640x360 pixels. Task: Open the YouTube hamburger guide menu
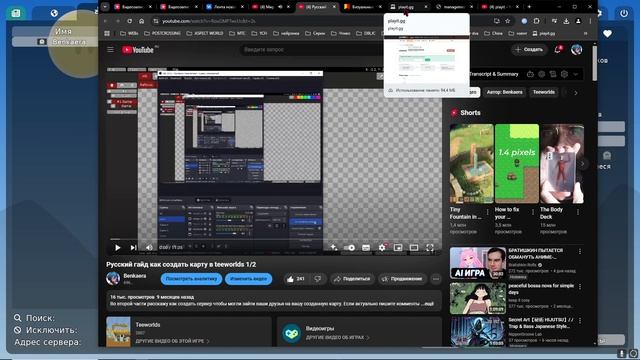(x=110, y=50)
